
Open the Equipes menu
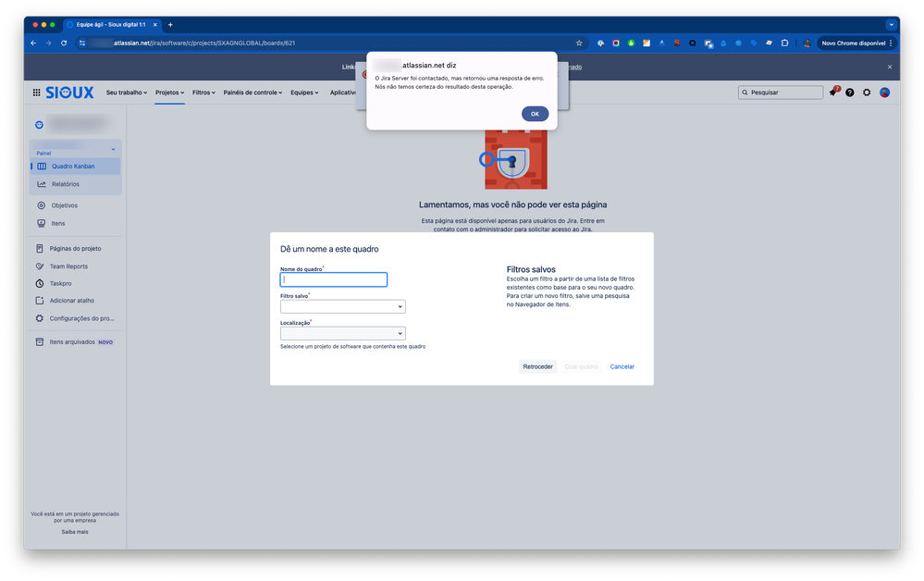tap(304, 93)
